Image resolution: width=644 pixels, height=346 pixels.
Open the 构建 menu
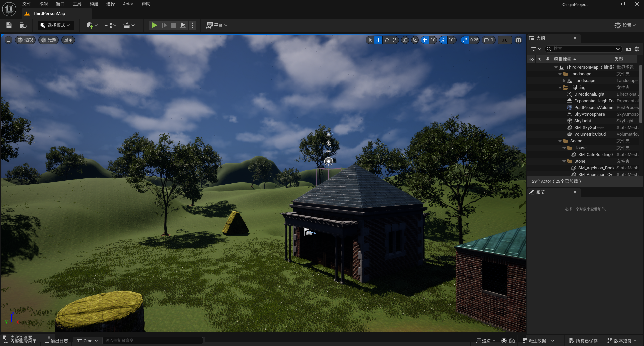click(94, 4)
